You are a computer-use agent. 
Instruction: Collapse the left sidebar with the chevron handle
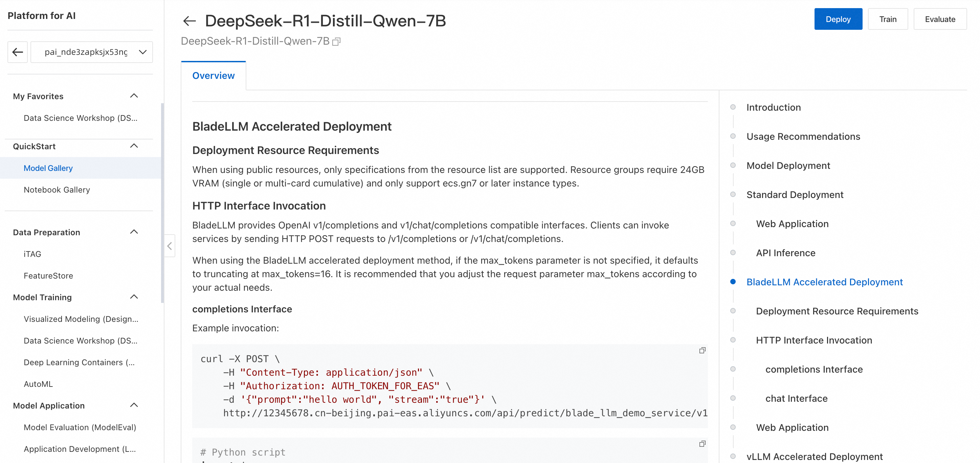click(x=170, y=246)
